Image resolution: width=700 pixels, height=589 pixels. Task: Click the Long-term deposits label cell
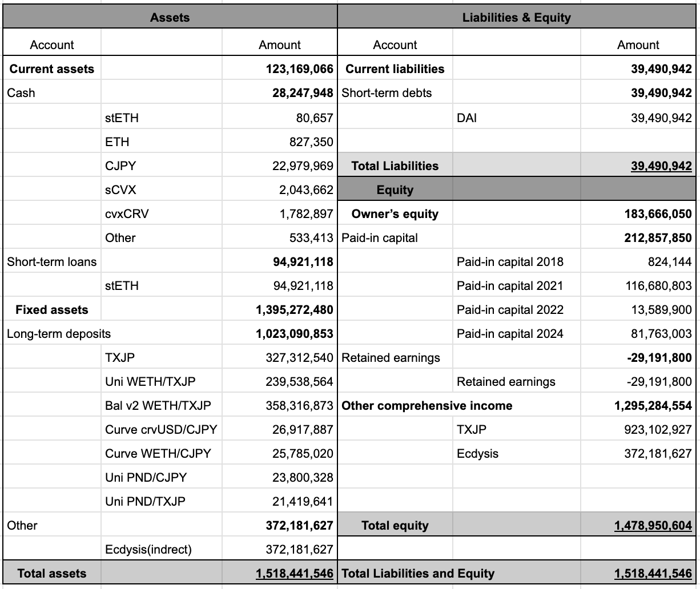(59, 334)
